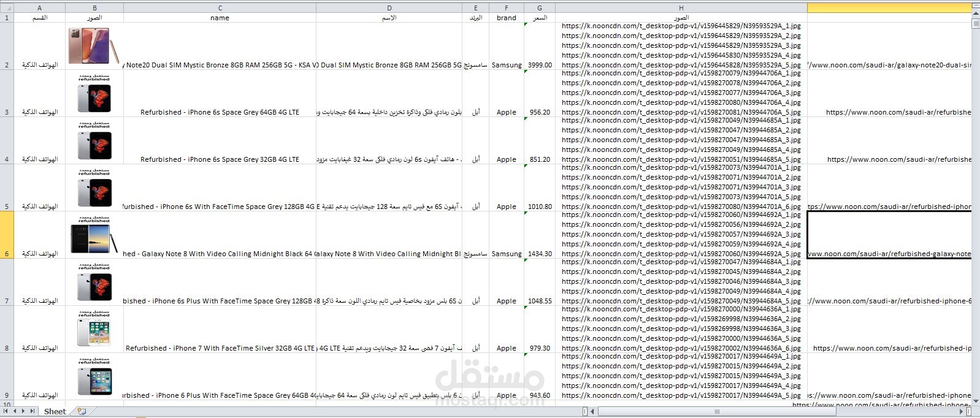Select price cell 851.20
980x418 pixels.
pos(540,141)
